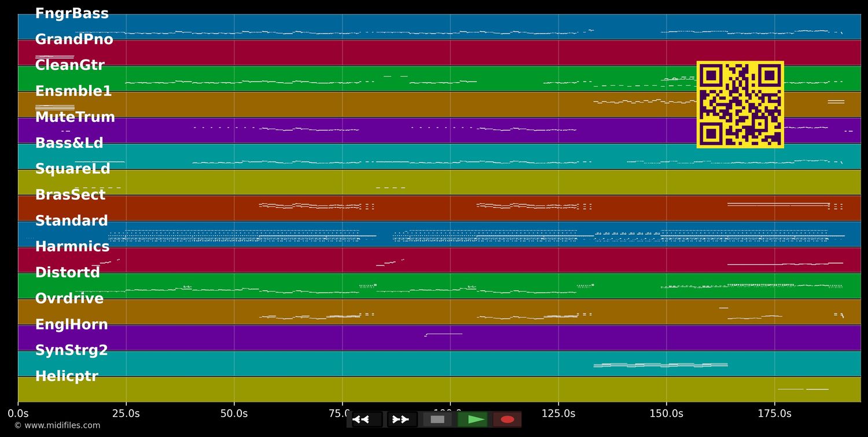This screenshot has width=868, height=437.
Task: Choose the Ensmble1 track label
Action: pos(73,91)
